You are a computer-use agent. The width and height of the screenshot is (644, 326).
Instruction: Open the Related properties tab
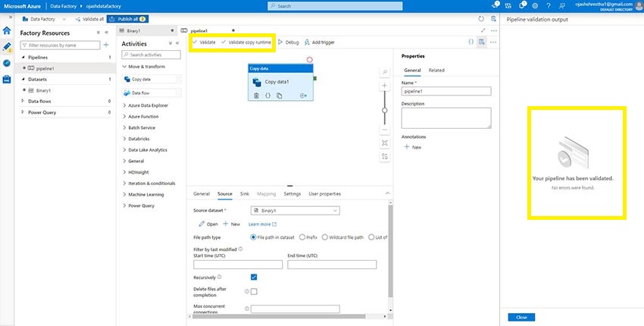(x=436, y=71)
